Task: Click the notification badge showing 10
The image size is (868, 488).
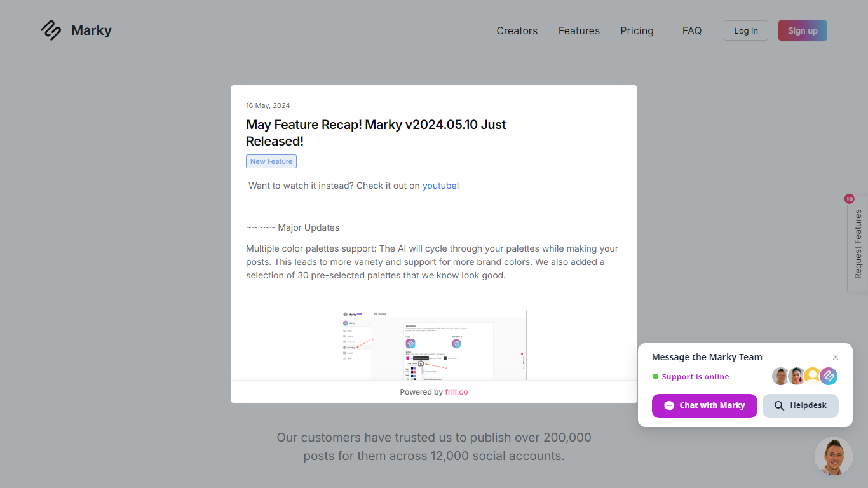Action: [x=850, y=199]
